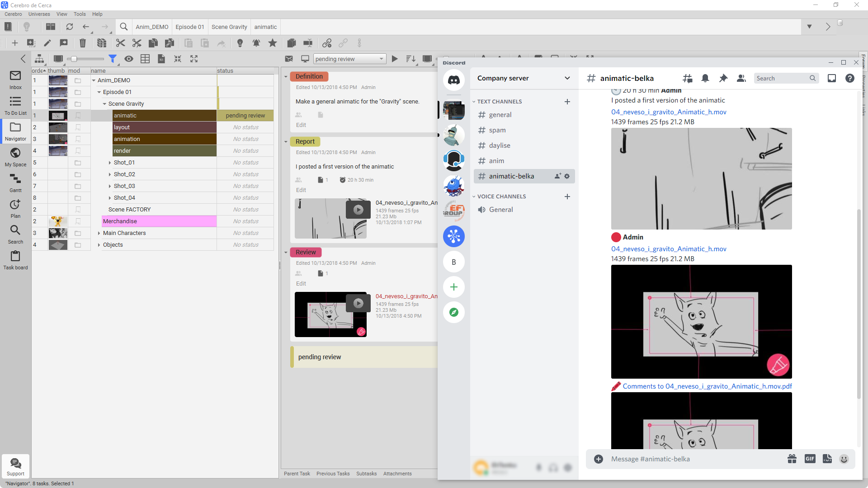Viewport: 868px width, 488px height.
Task: Click the play button in Cerebro toolbar
Action: point(395,58)
